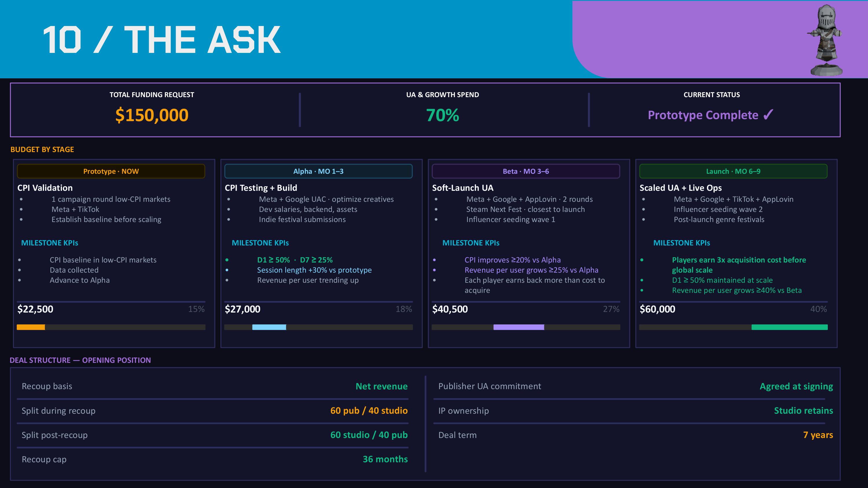This screenshot has width=868, height=488.
Task: Click the 15% share label
Action: (196, 309)
